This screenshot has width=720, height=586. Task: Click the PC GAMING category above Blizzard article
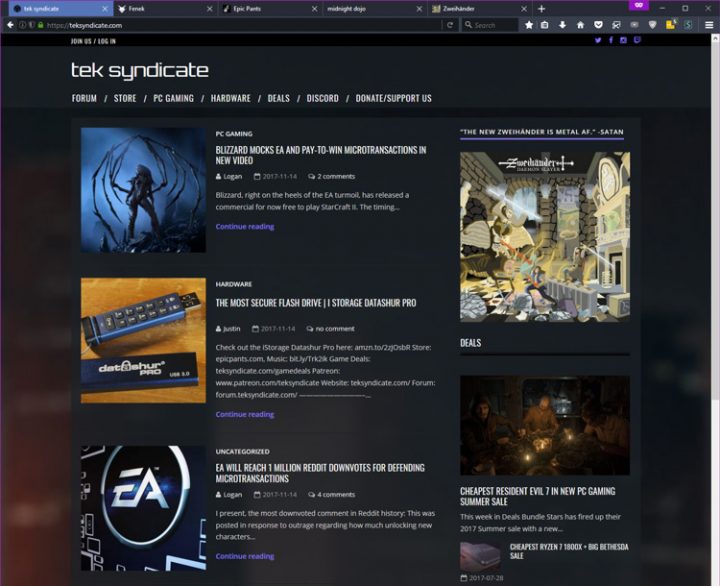234,134
